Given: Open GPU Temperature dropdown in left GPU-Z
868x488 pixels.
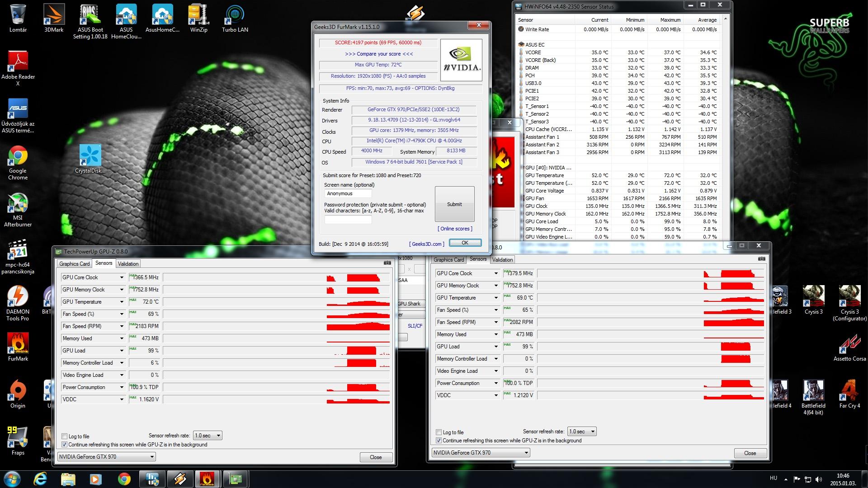Looking at the screenshot, I should pos(122,302).
